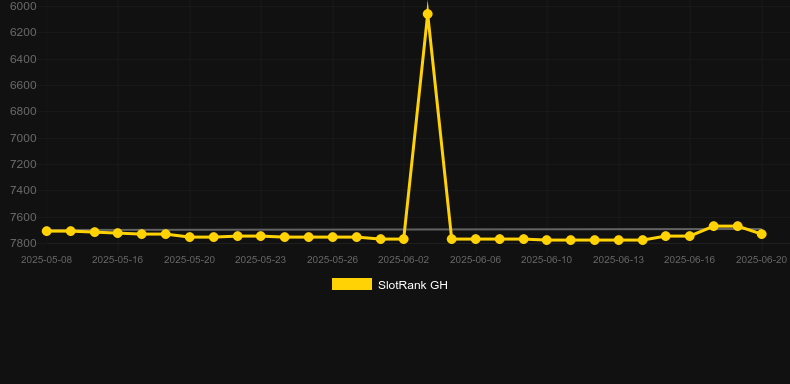Select the data point above 2025-06-16

pos(690,236)
